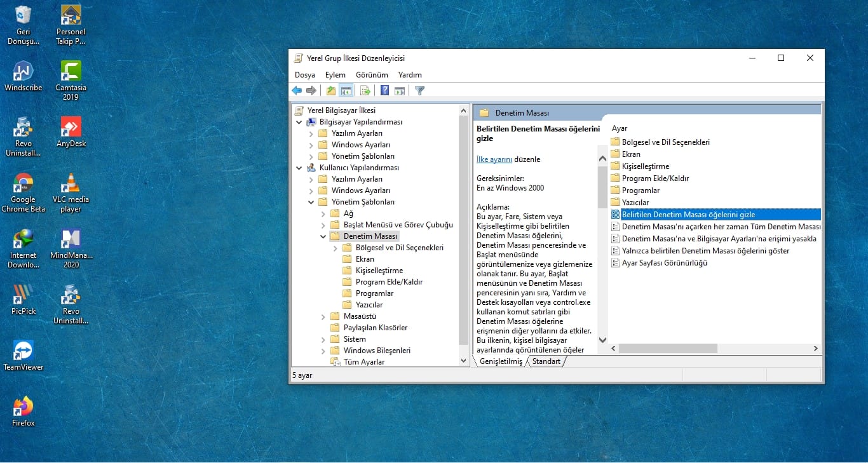Click the İlke ayarını link
The image size is (868, 463).
pyautogui.click(x=494, y=159)
